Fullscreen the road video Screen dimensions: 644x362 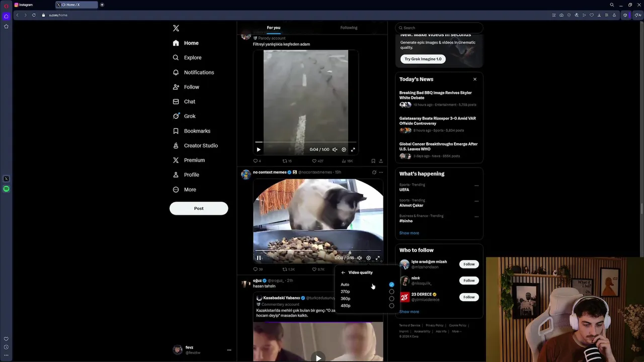tap(353, 149)
